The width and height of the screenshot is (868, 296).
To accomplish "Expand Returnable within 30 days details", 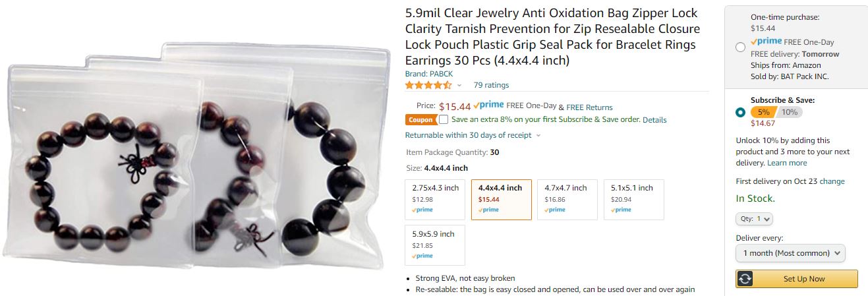I will 473,135.
